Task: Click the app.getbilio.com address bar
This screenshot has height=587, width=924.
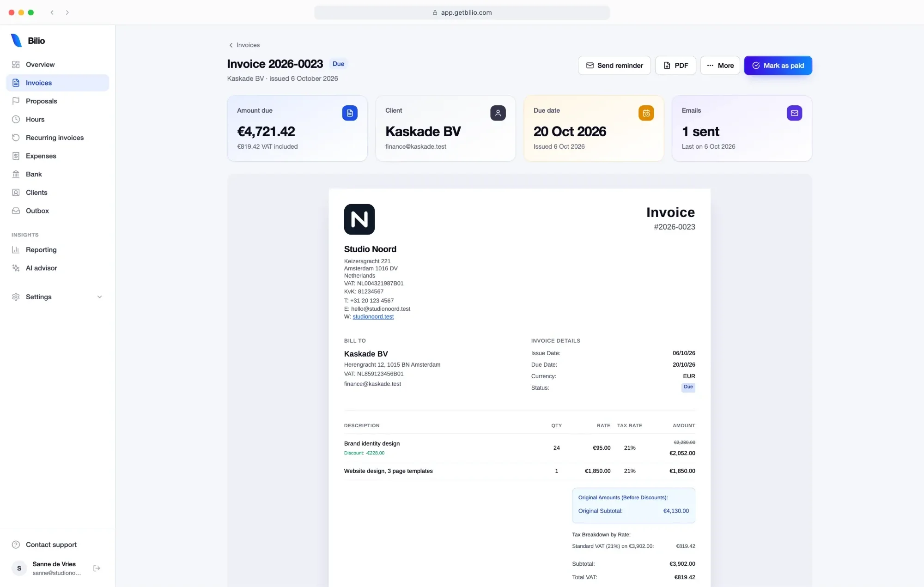Action: [462, 12]
